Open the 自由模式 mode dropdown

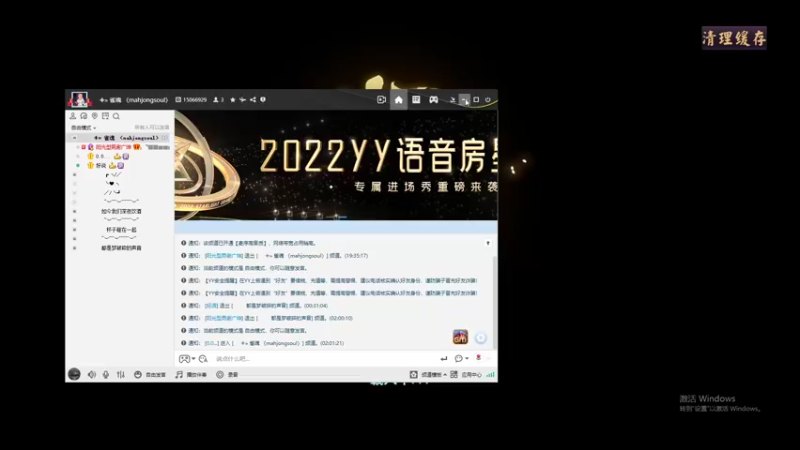click(x=84, y=128)
